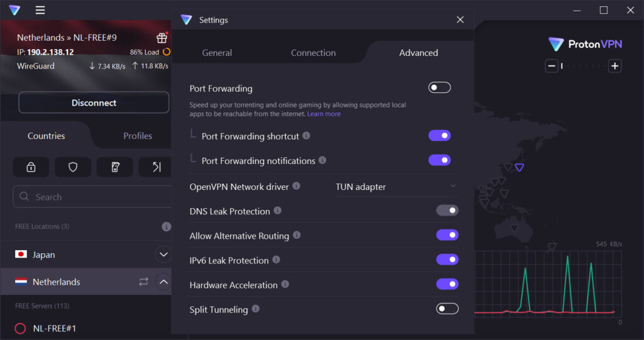Click the Netherlands random server arrows icon
This screenshot has height=340, width=644.
[x=143, y=282]
